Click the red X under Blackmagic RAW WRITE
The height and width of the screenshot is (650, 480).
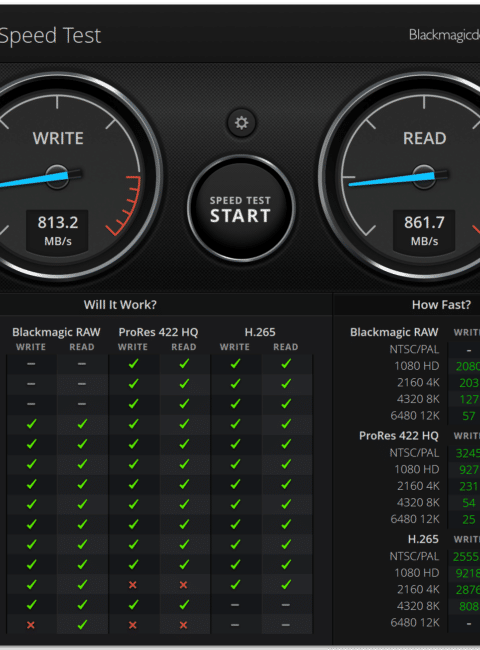tap(31, 625)
